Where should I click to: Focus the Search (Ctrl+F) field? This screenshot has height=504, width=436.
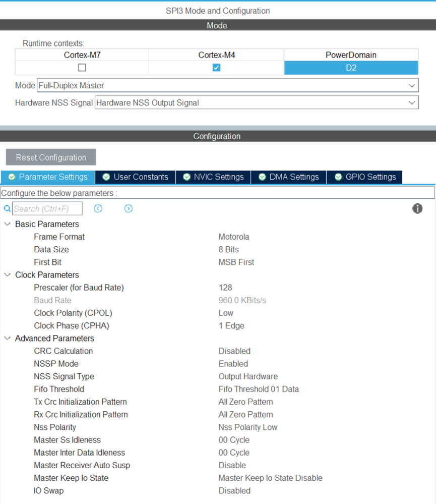(47, 208)
